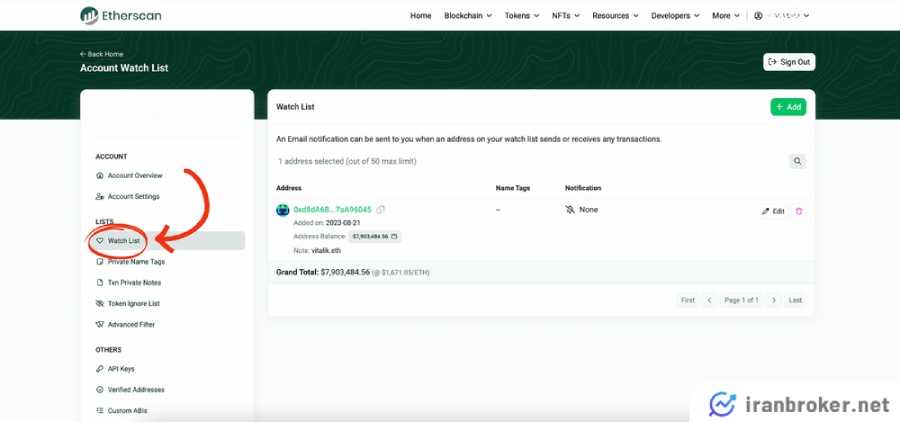Delete the watched address trash icon
This screenshot has width=900, height=422.
(x=798, y=211)
